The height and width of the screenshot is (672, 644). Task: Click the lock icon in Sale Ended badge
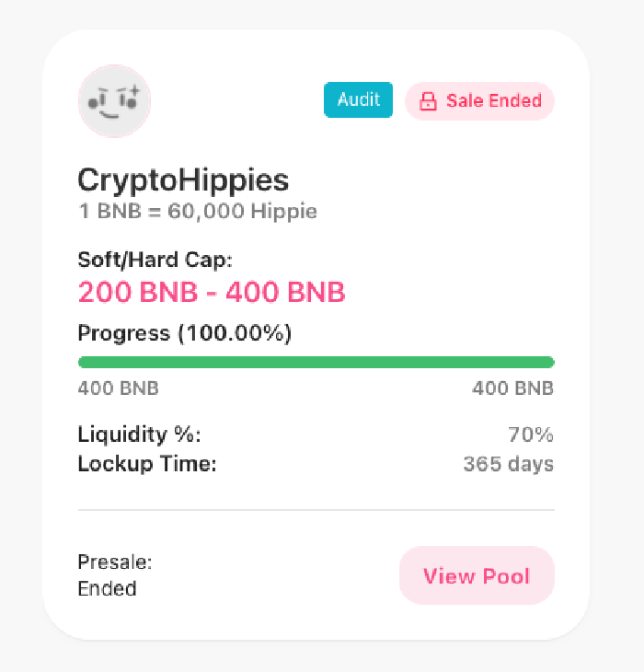pyautogui.click(x=428, y=101)
